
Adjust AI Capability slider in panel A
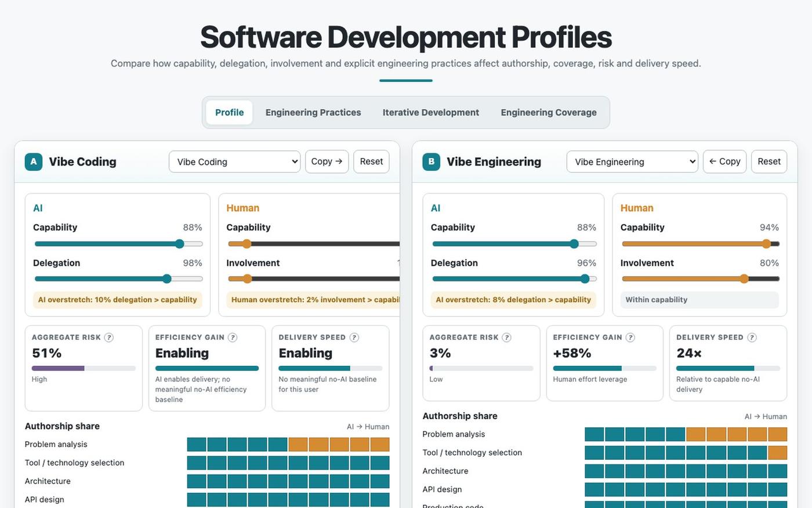[118, 244]
